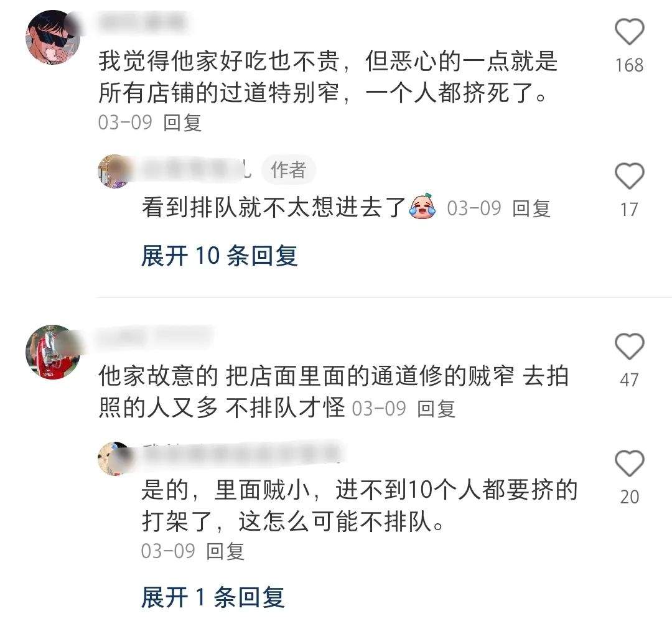
Task: Reply to 里面贼小 comment via 回复
Action: [x=225, y=551]
